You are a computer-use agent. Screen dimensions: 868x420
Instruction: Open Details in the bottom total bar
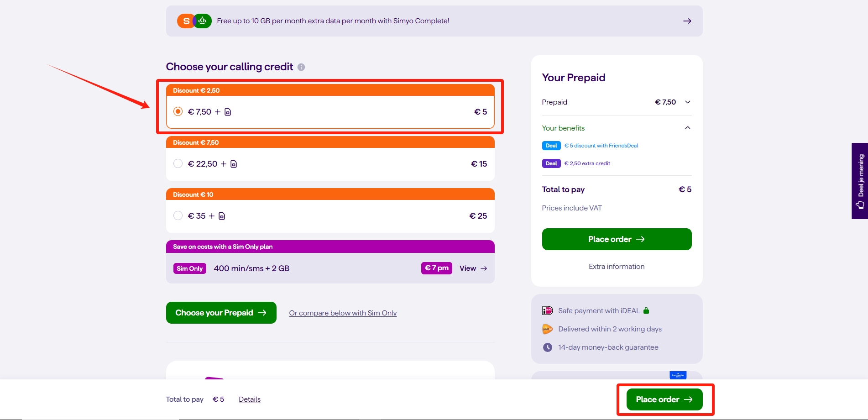250,399
